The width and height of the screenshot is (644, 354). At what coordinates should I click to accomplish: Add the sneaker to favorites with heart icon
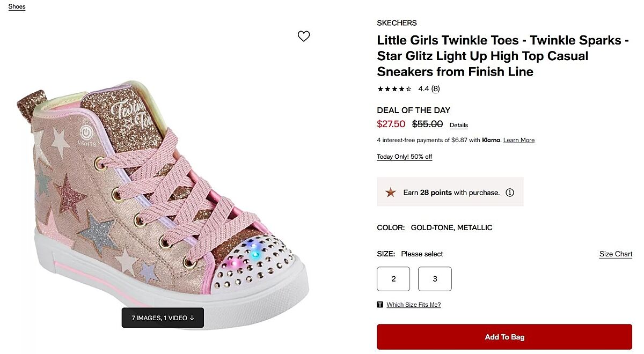[x=304, y=36]
